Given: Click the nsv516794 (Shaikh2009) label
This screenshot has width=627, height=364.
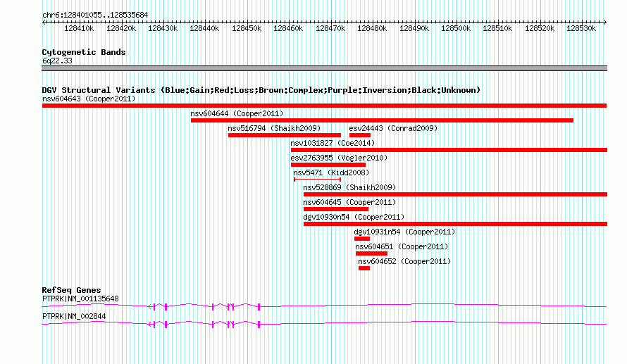Looking at the screenshot, I should pyautogui.click(x=274, y=128).
